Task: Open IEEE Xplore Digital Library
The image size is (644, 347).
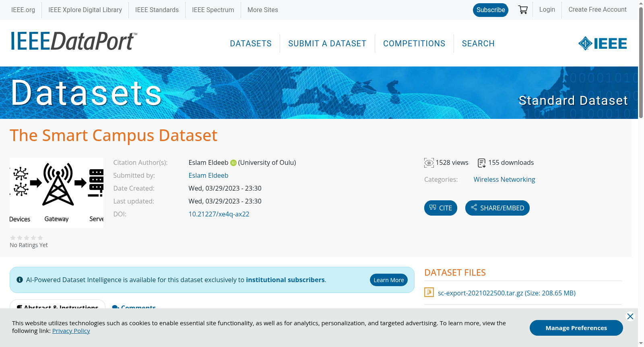Action: (85, 10)
